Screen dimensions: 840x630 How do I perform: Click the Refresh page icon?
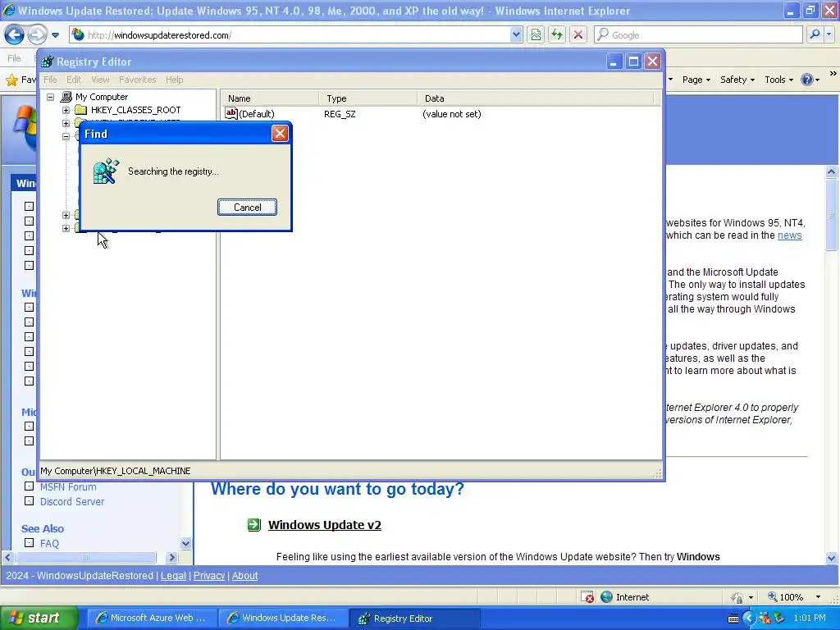pos(557,34)
